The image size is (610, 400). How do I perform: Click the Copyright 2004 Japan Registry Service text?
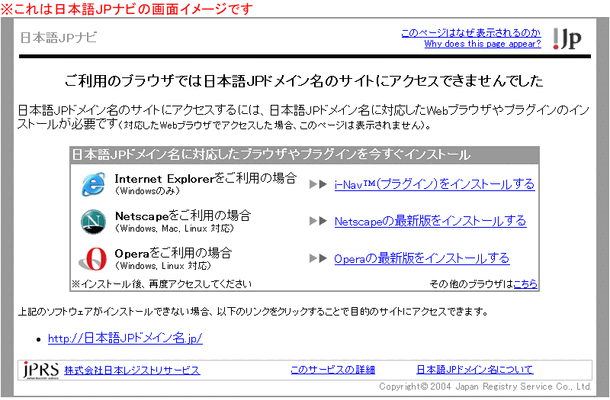[485, 386]
